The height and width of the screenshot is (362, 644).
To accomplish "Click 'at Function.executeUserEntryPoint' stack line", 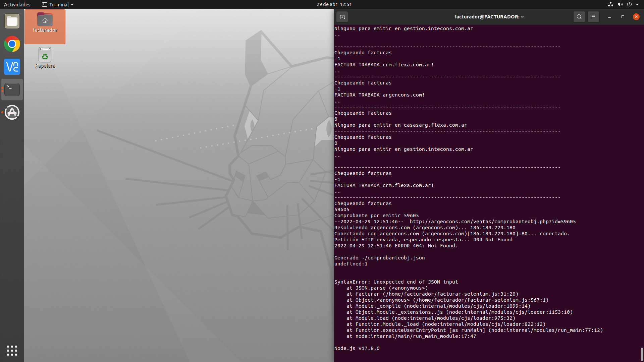I will coord(475,330).
